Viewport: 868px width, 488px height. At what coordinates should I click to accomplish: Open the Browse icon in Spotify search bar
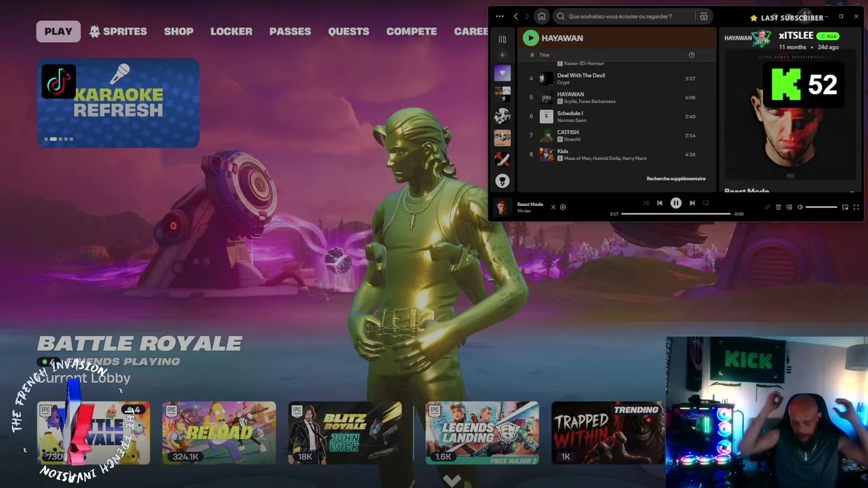704,16
